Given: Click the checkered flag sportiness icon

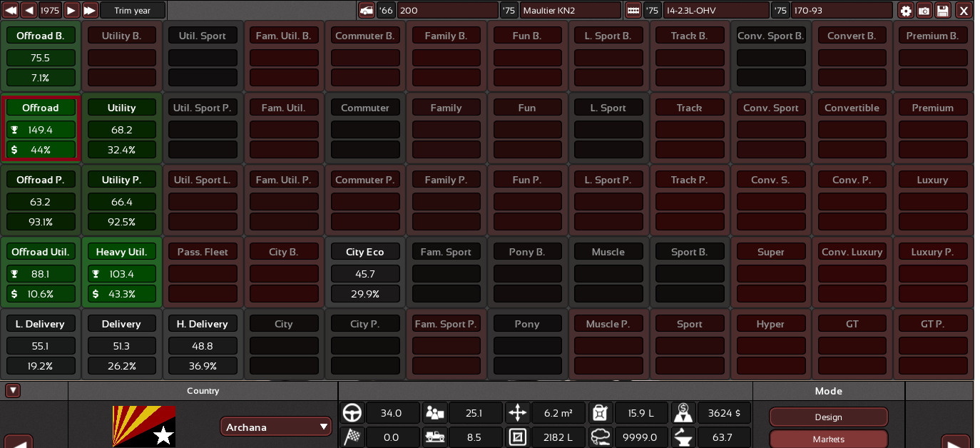Looking at the screenshot, I should (352, 437).
